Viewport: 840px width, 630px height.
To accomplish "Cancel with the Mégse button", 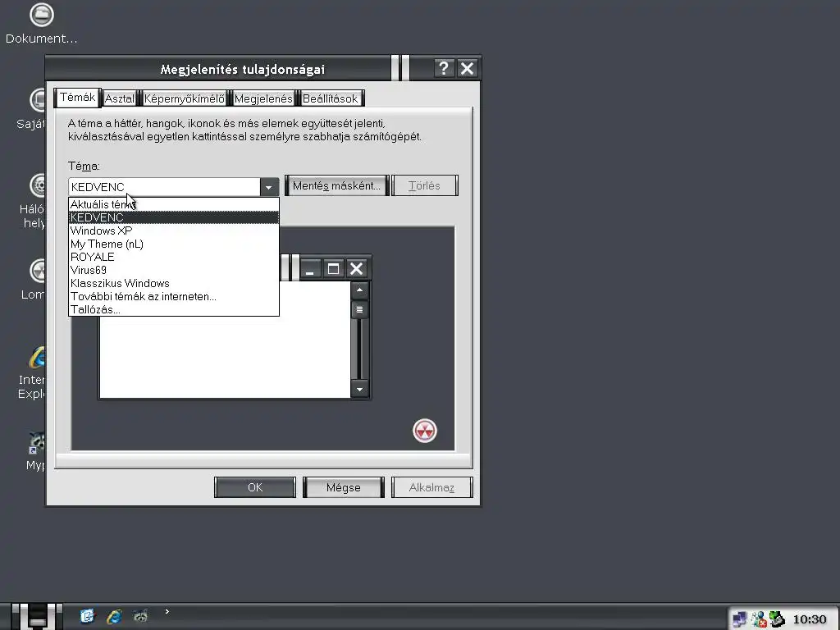I will point(344,487).
